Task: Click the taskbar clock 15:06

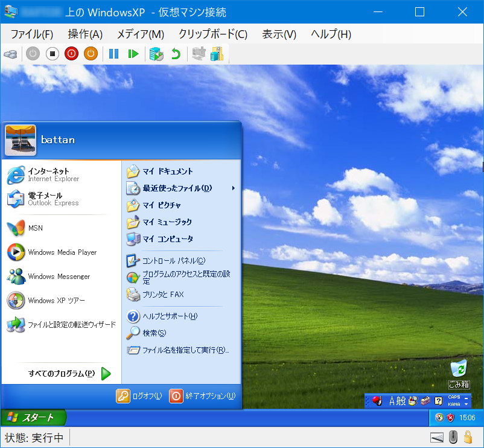Action: (467, 418)
